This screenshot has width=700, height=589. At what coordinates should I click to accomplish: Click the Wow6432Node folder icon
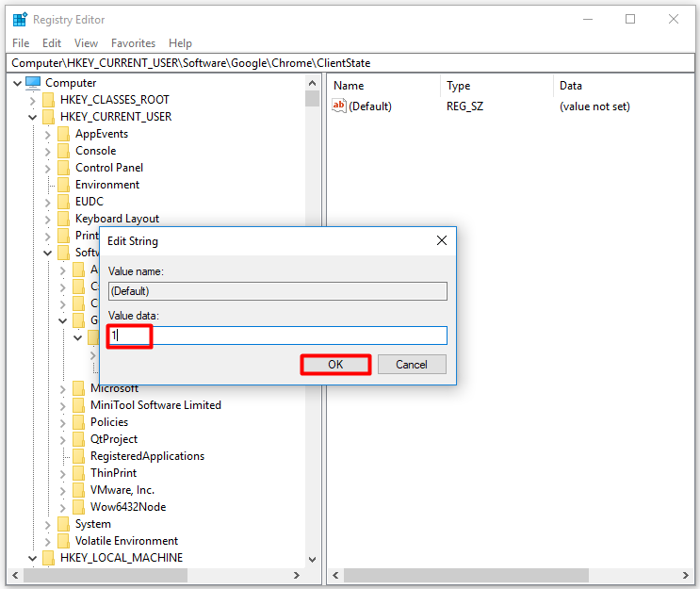coord(78,507)
